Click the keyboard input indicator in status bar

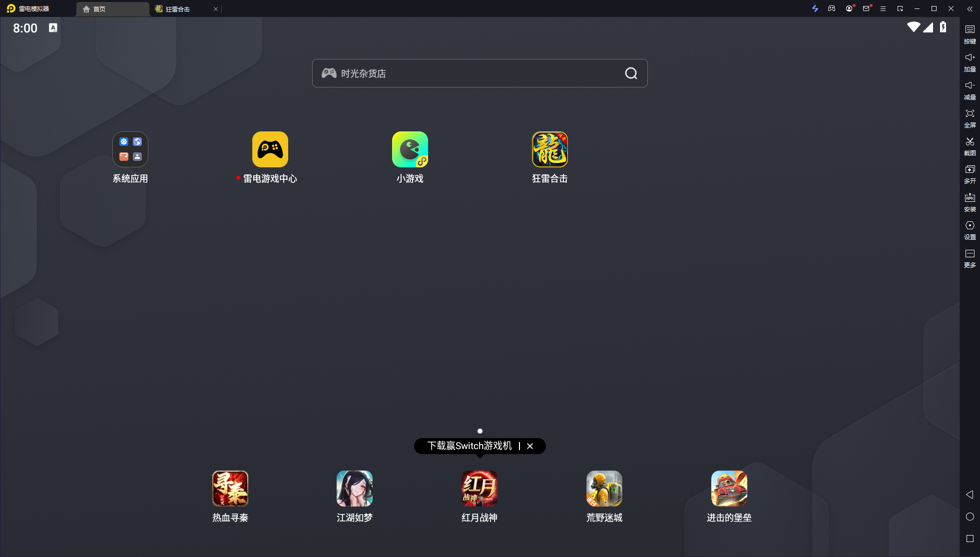(x=53, y=28)
